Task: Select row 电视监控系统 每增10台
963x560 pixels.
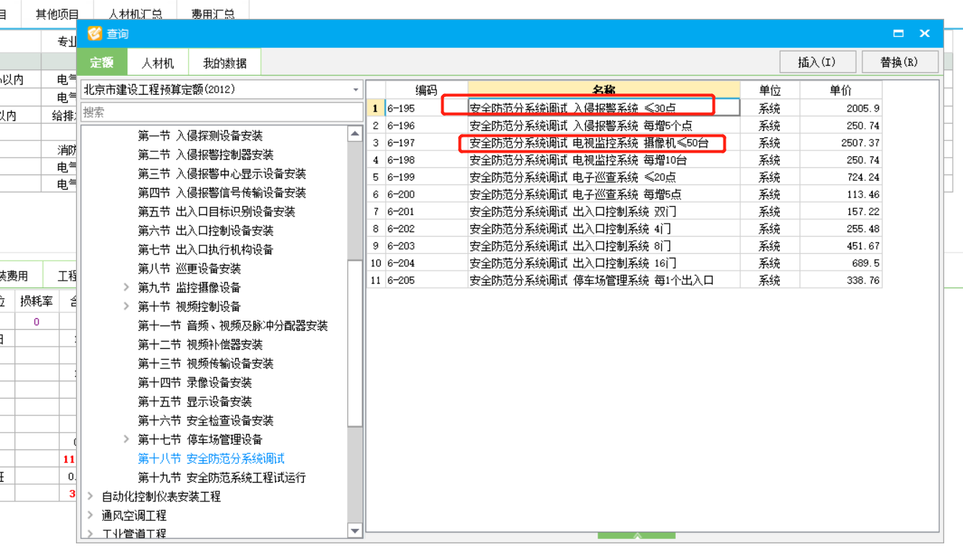Action: coord(624,160)
